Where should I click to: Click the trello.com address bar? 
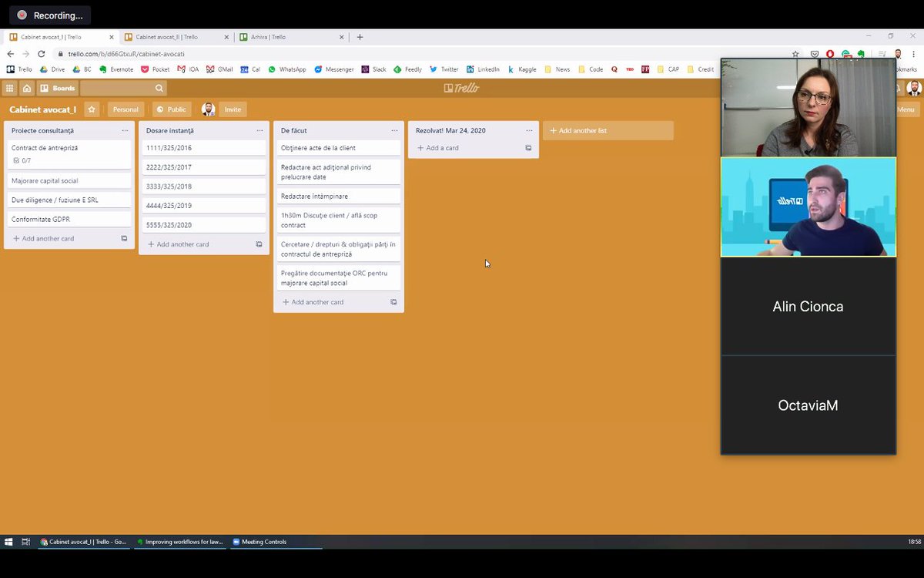point(416,54)
